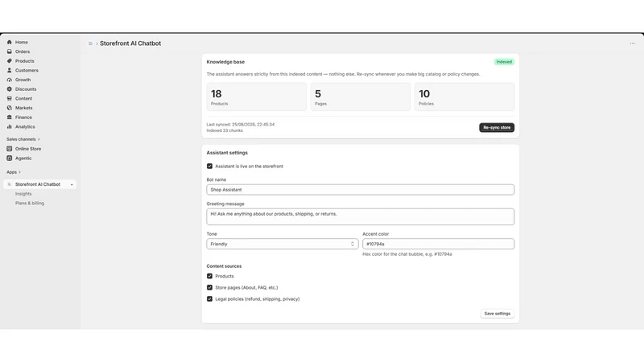Click the Storefront AI Chatbot page title

coord(130,43)
